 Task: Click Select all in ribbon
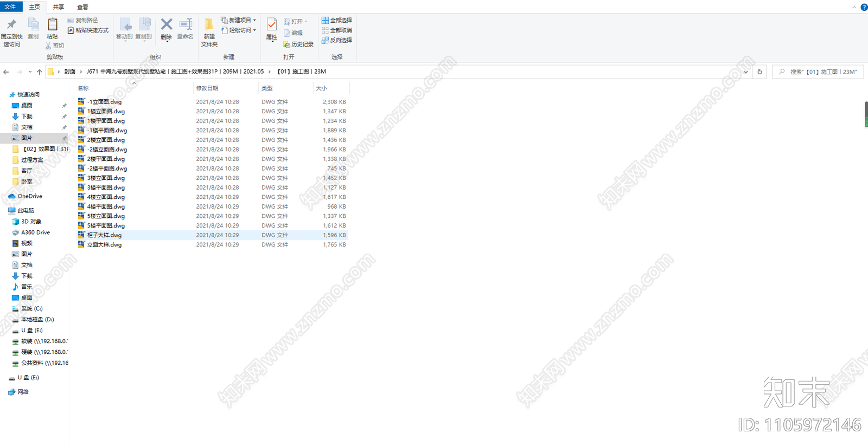(337, 20)
